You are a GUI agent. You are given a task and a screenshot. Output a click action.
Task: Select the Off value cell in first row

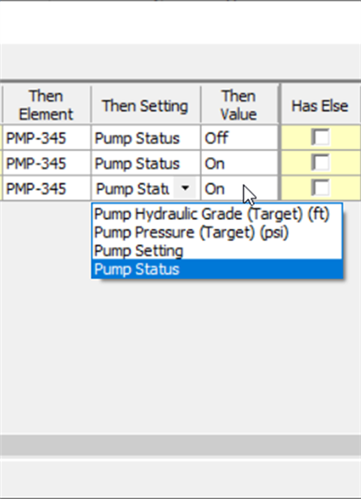(239, 138)
